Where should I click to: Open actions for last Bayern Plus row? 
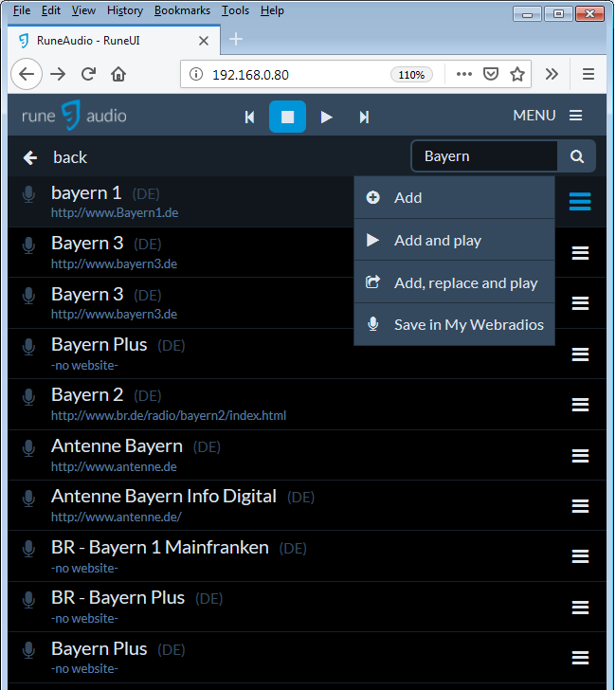click(x=580, y=658)
